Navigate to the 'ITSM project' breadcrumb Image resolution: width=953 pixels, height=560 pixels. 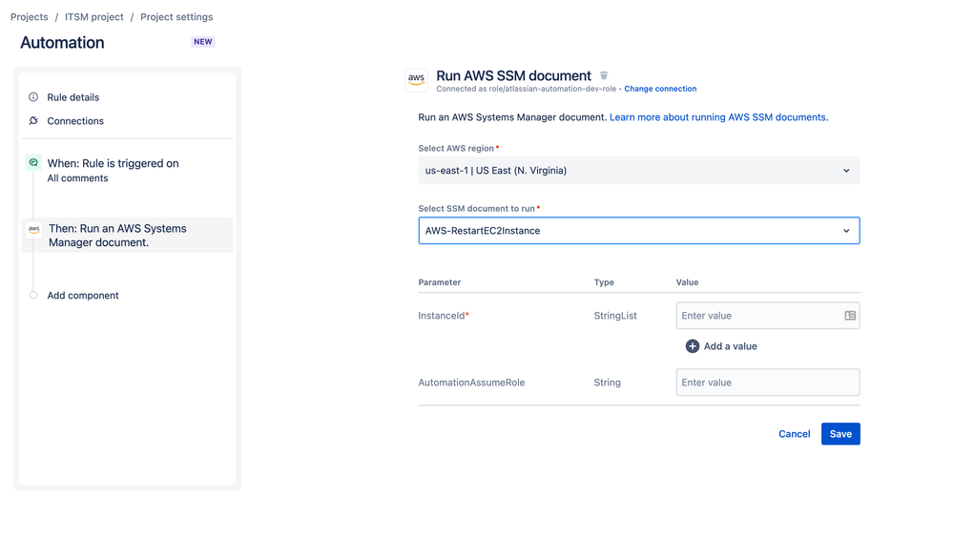tap(93, 16)
